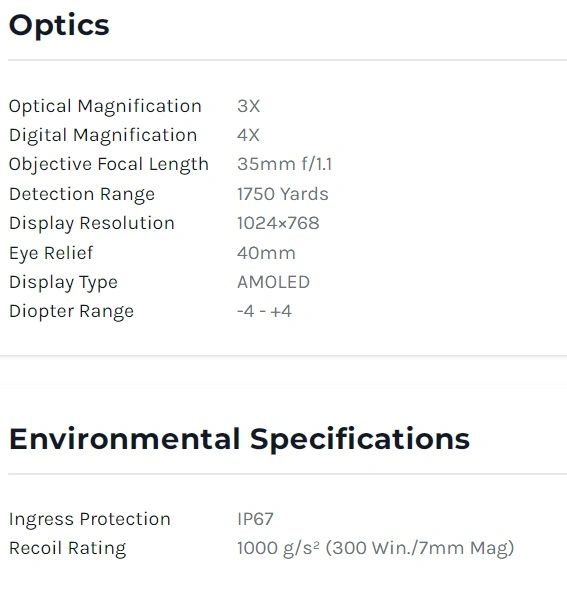Click the IP67 rating value
The image size is (567, 597).
click(x=255, y=519)
